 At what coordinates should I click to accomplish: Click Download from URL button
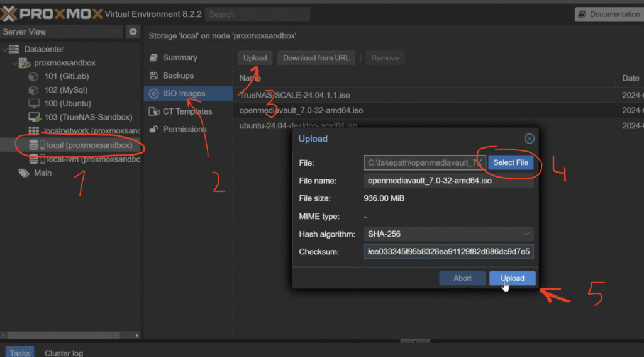click(x=316, y=58)
